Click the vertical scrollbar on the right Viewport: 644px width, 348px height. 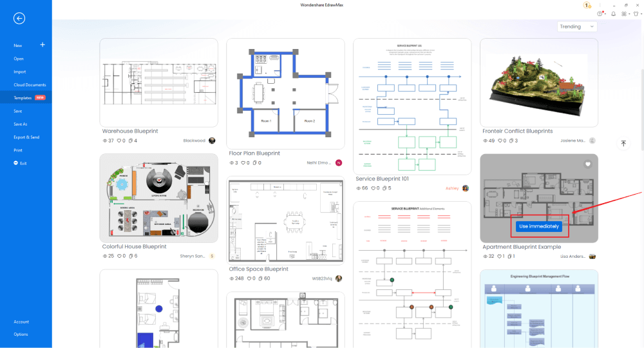642,109
